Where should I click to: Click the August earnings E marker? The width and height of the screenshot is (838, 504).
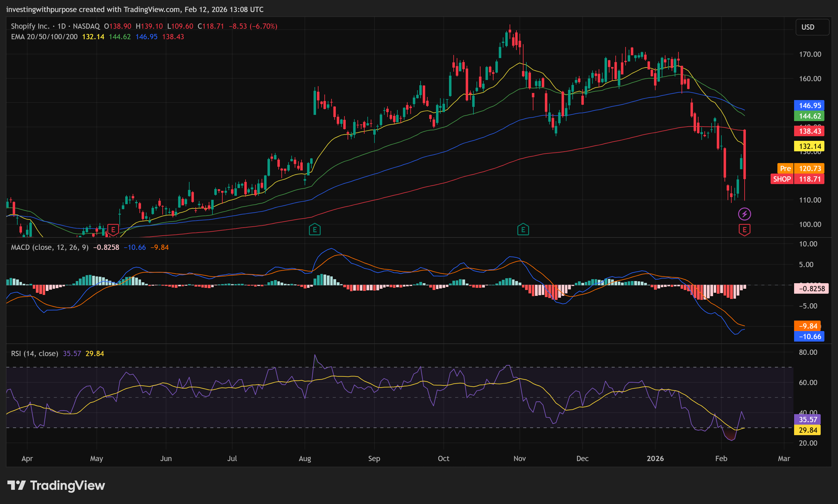(x=314, y=230)
